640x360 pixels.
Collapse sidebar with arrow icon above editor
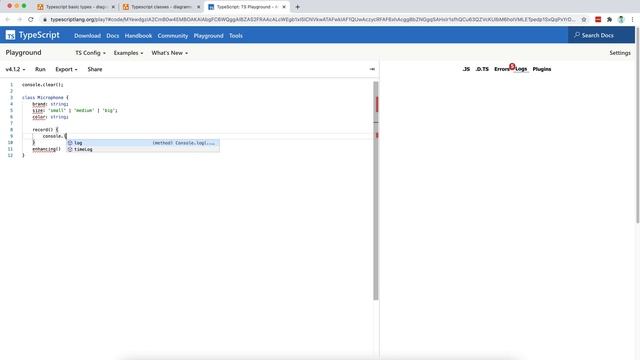[x=372, y=69]
